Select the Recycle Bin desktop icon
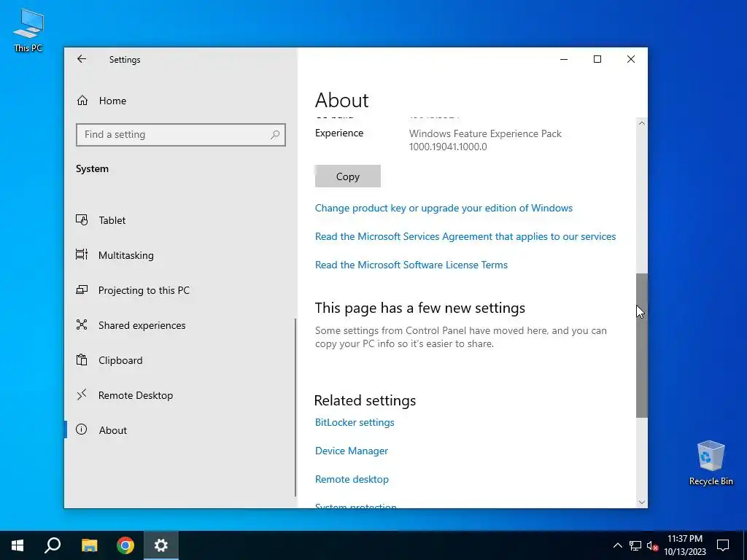This screenshot has width=747, height=560. pos(711,463)
